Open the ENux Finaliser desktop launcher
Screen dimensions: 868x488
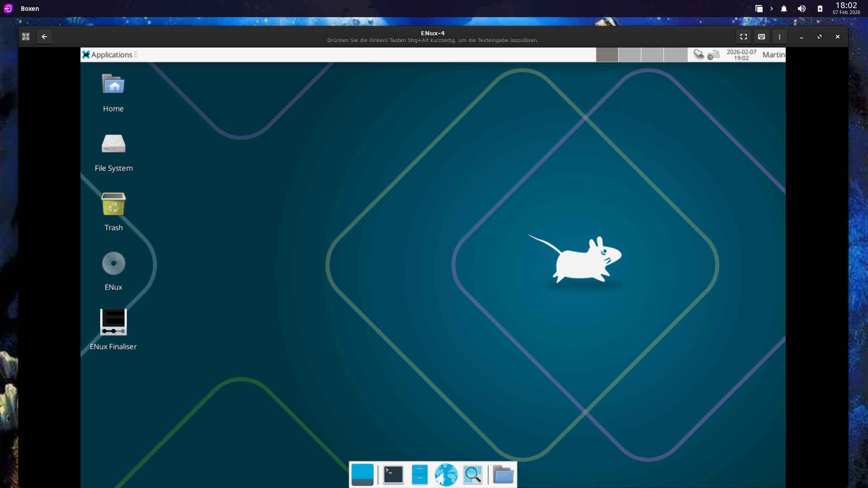click(x=113, y=322)
